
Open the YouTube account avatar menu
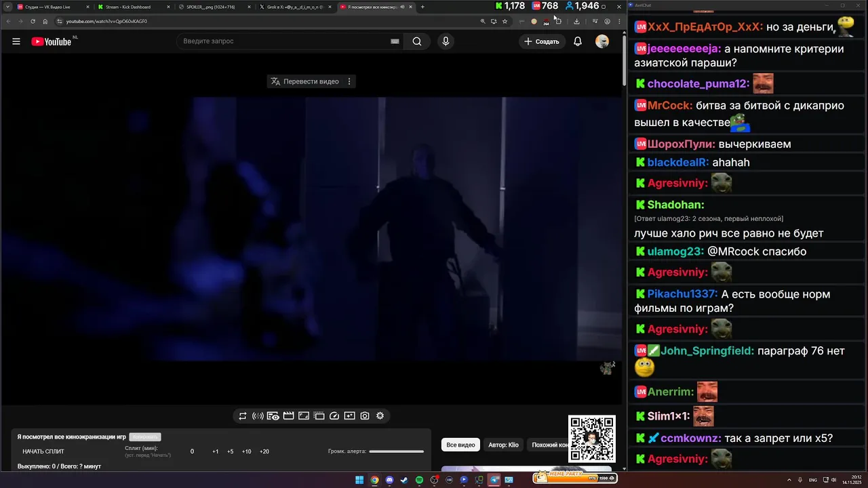click(602, 41)
